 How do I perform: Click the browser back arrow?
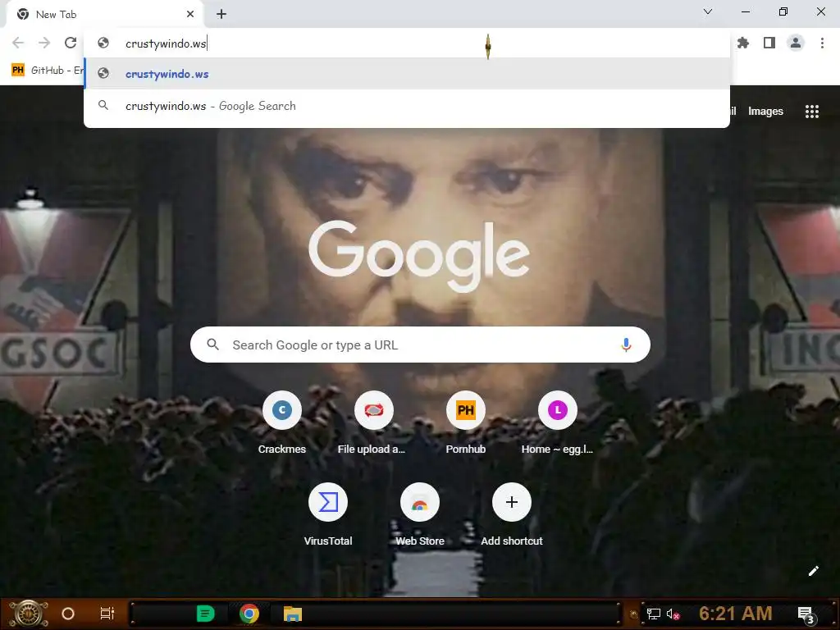[x=18, y=43]
